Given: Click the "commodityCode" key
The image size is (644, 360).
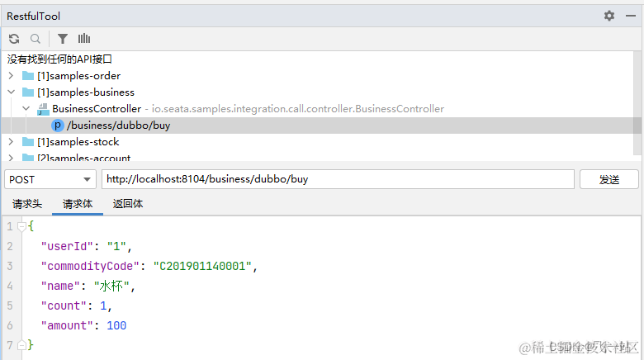Looking at the screenshot, I should pyautogui.click(x=90, y=266).
